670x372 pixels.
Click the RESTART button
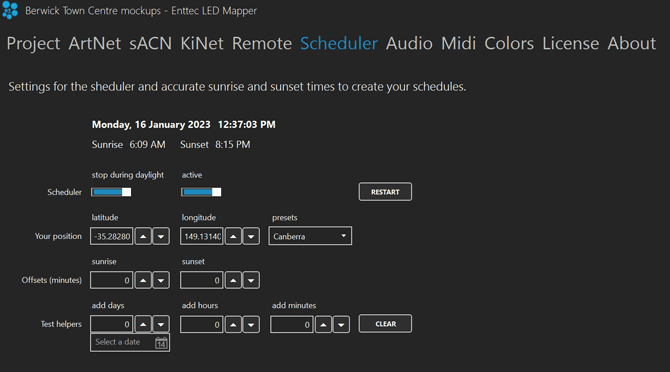point(385,192)
